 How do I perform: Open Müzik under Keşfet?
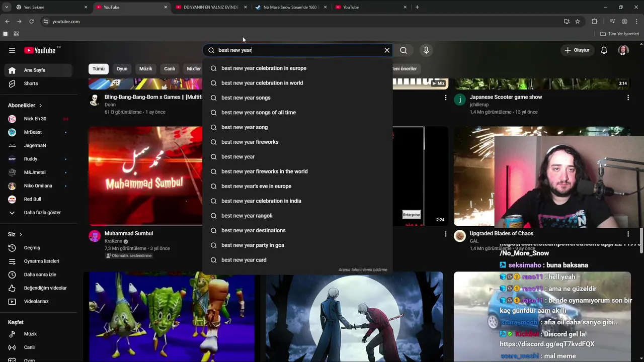coord(39,334)
